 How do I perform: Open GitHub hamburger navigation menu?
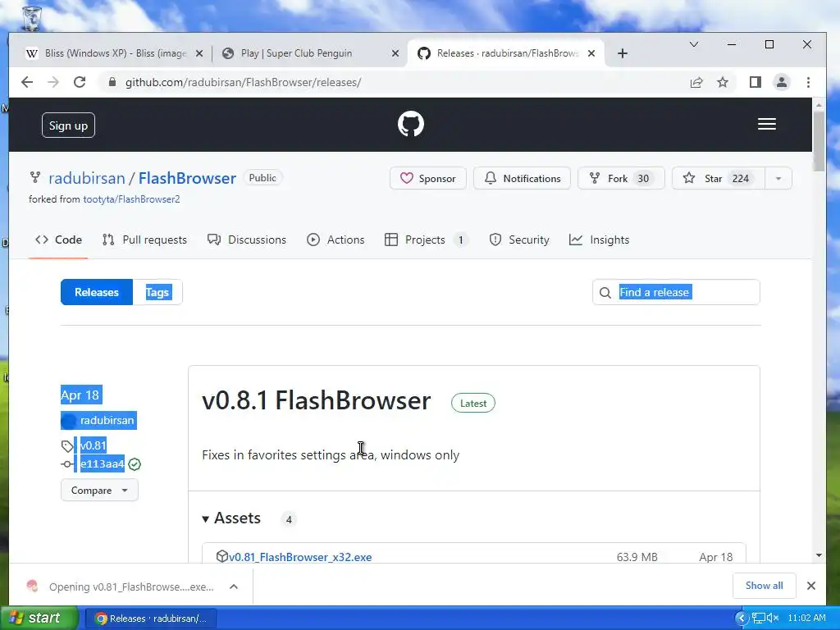click(x=767, y=125)
